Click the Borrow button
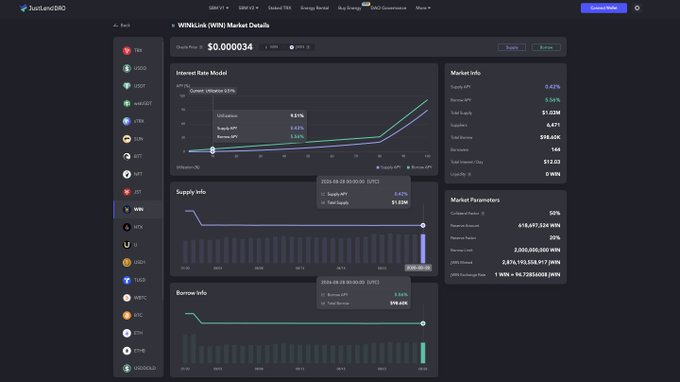The image size is (680, 382). 546,47
